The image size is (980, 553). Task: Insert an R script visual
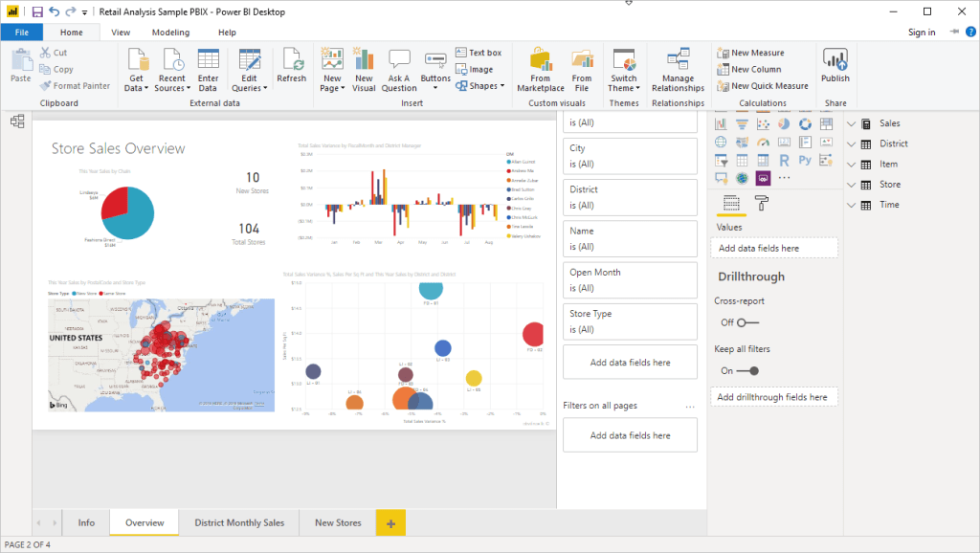pyautogui.click(x=784, y=161)
